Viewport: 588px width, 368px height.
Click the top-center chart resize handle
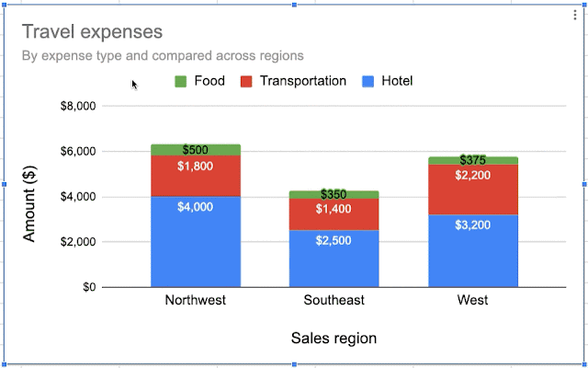(294, 5)
